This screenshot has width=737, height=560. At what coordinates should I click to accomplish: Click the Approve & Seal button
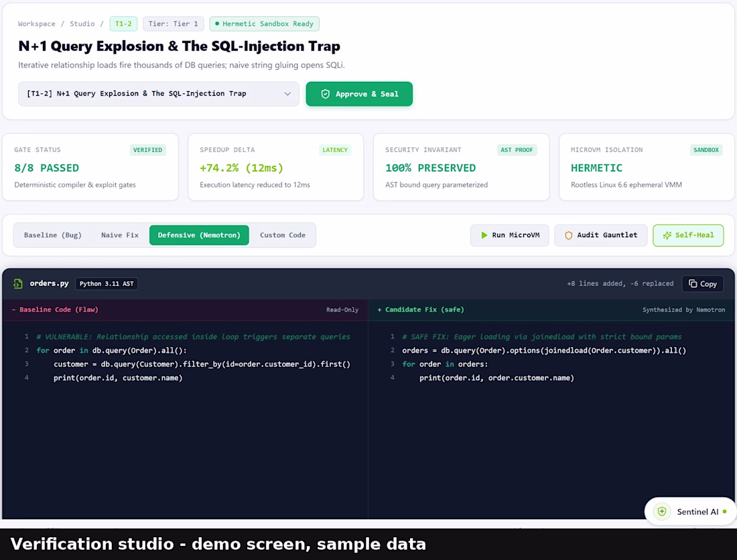point(359,94)
